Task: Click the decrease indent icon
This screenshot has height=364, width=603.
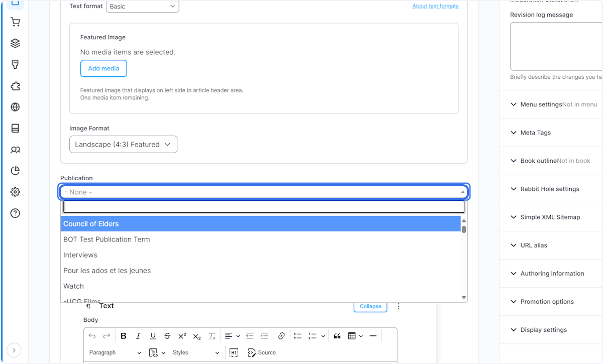Action: 250,336
